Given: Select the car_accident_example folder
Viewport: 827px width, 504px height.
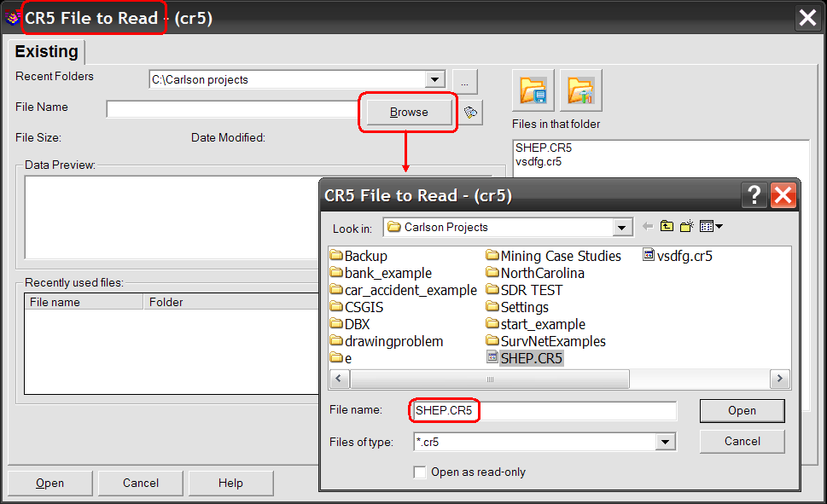Looking at the screenshot, I should pyautogui.click(x=404, y=290).
